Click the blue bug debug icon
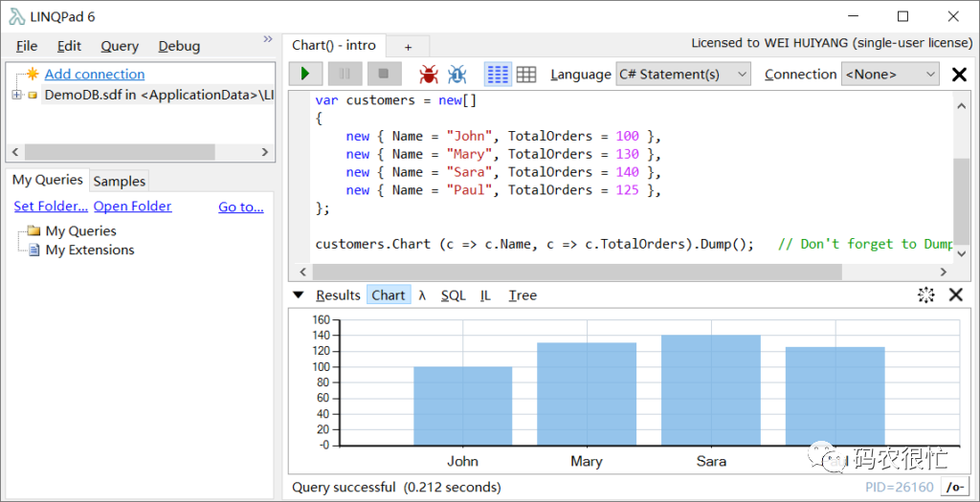The width and height of the screenshot is (980, 502). click(x=457, y=75)
